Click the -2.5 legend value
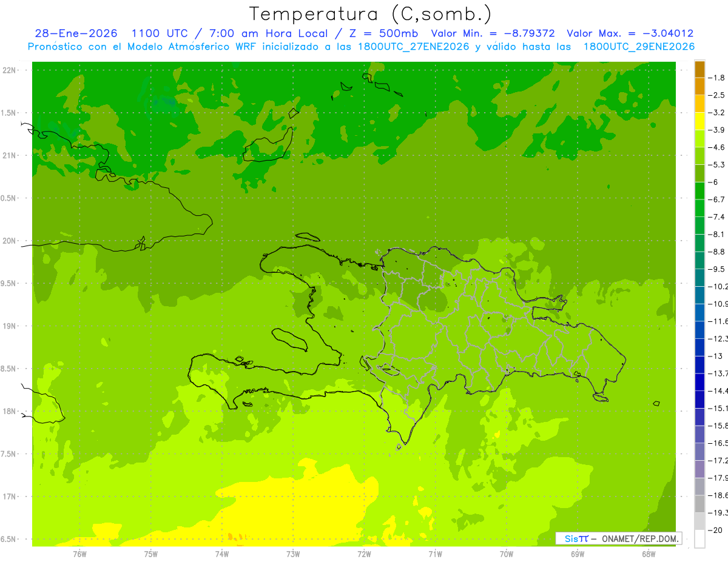This screenshot has height=562, width=728. [717, 95]
